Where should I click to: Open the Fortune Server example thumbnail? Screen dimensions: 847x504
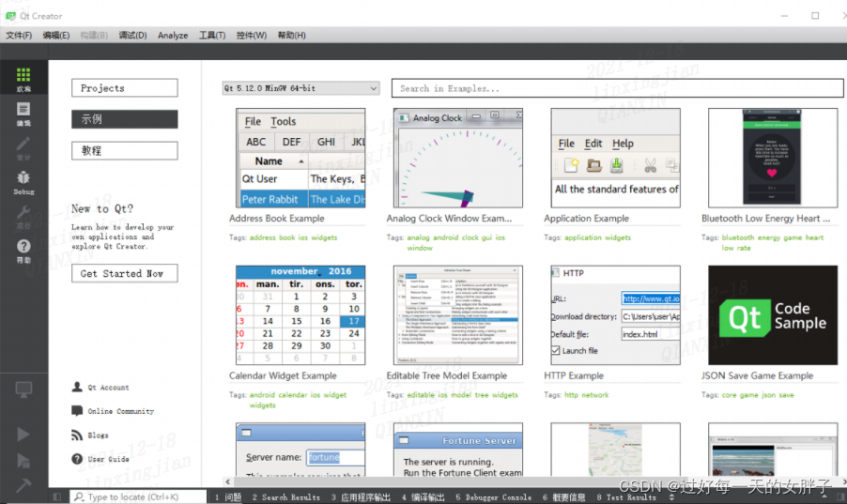point(458,450)
